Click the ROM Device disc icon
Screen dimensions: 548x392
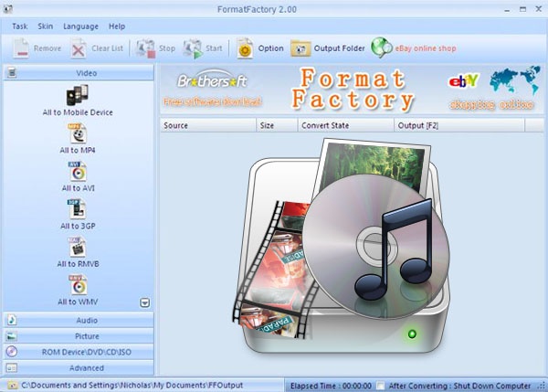12,352
